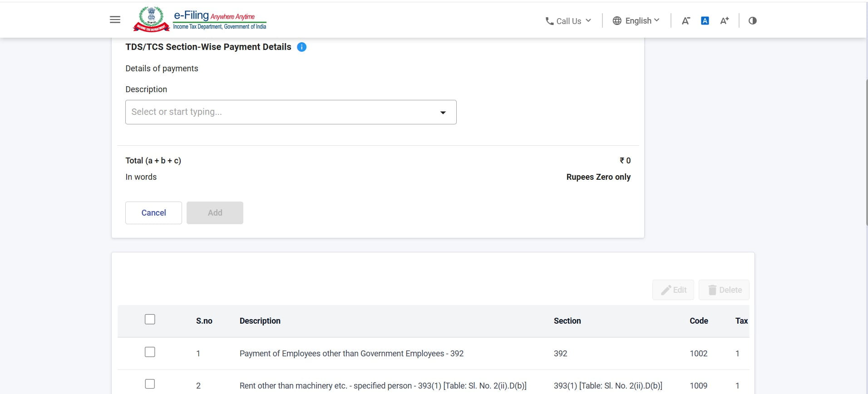Image resolution: width=868 pixels, height=394 pixels.
Task: Click the Cancel button
Action: [x=153, y=213]
